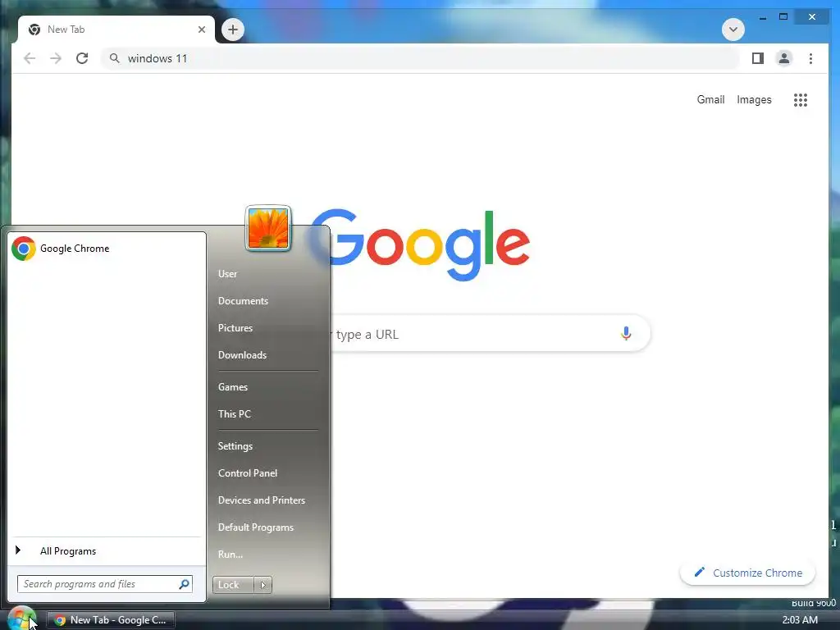This screenshot has width=840, height=630.
Task: Click the address bar showing windows 11
Action: (x=421, y=58)
